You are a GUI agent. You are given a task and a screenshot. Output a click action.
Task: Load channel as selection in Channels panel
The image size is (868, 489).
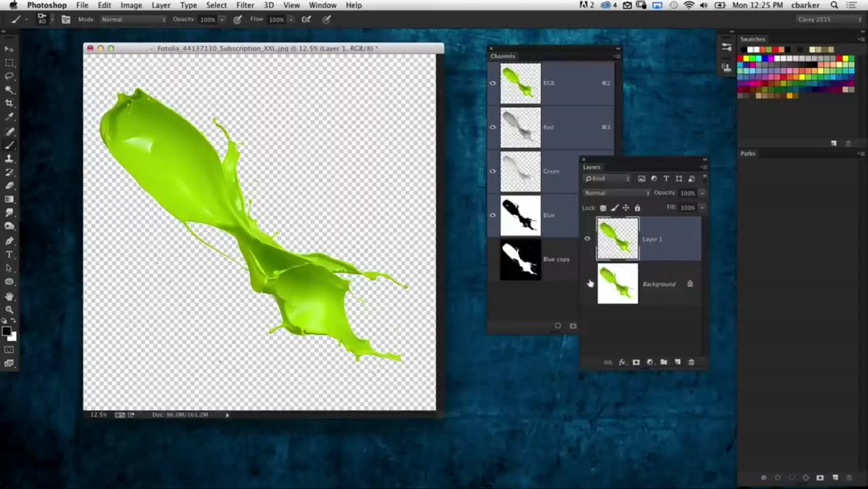pos(558,326)
